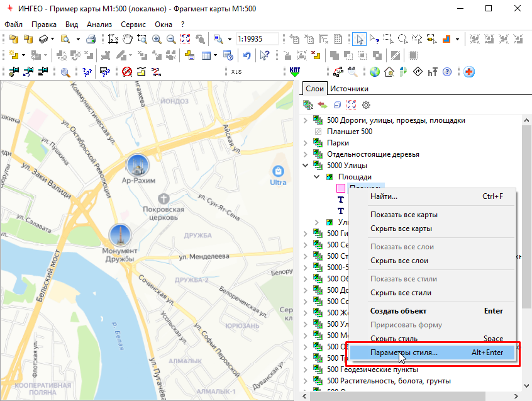Viewport: 532px width, 401px height.
Task: Choose Параметры стиля... from context menu
Action: pos(433,353)
